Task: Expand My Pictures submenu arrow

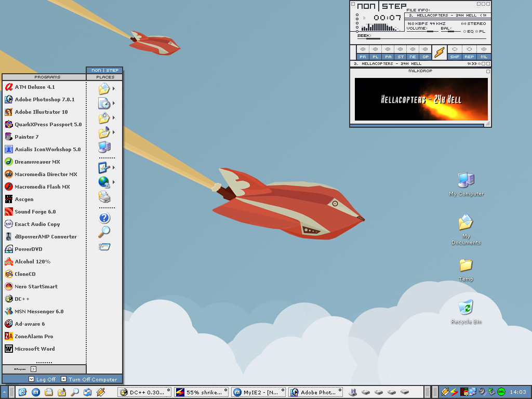Action: 114,118
